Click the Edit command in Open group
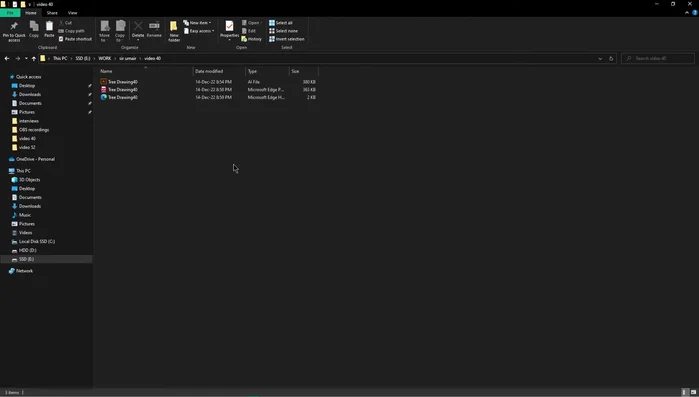The image size is (699, 397). tap(249, 31)
